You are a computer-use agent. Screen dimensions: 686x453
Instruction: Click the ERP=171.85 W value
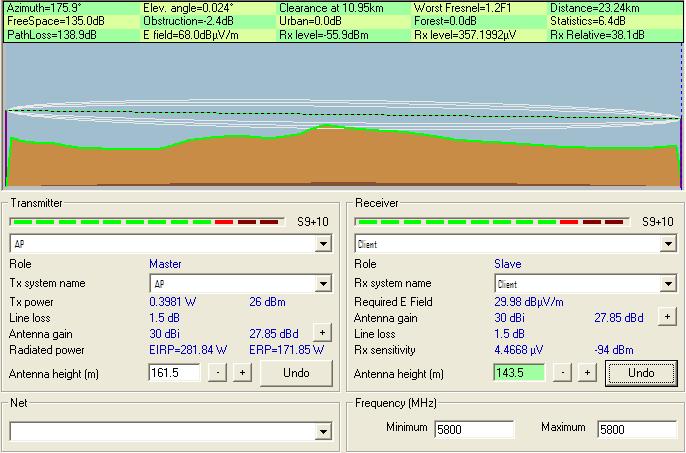(287, 350)
